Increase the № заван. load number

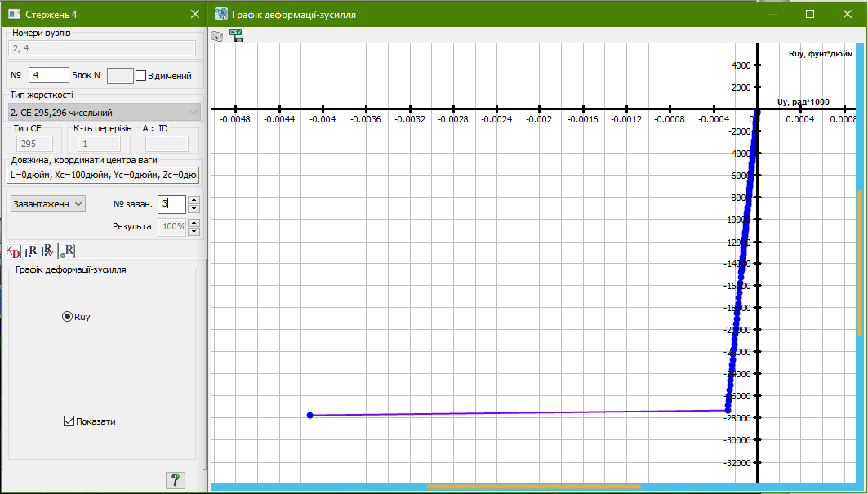click(194, 199)
